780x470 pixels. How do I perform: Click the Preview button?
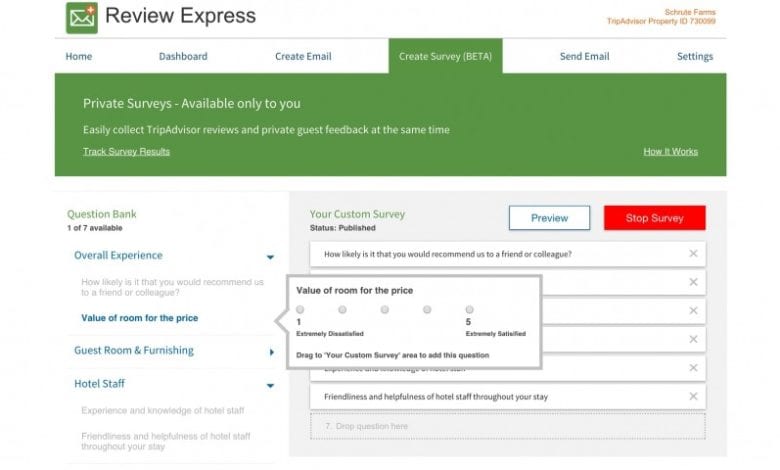(x=549, y=218)
